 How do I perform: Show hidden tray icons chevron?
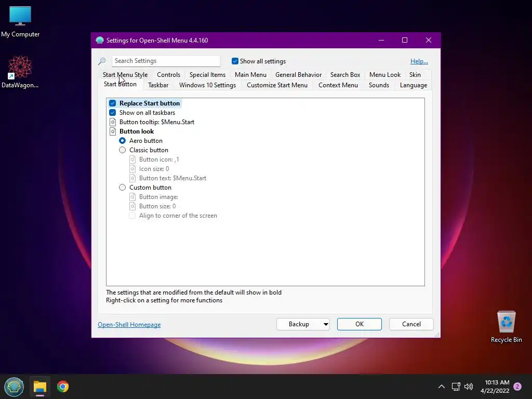(442, 387)
